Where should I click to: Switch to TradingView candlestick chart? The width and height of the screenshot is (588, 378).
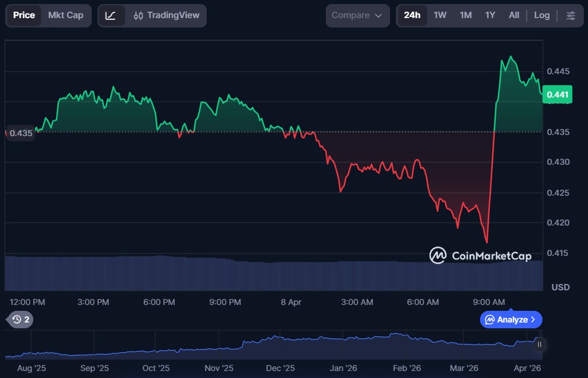point(166,15)
